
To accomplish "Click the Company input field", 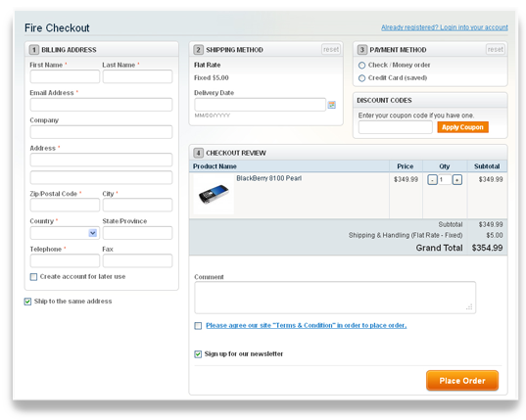I will 101,132.
